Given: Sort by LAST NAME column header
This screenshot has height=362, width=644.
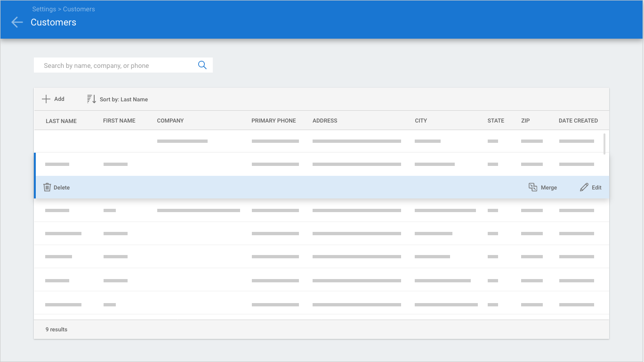Looking at the screenshot, I should [61, 121].
